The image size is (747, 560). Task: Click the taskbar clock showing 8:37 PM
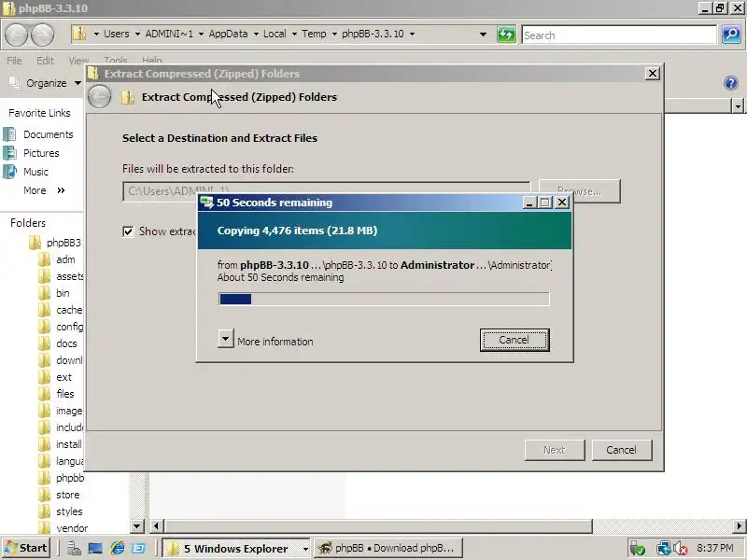(715, 548)
